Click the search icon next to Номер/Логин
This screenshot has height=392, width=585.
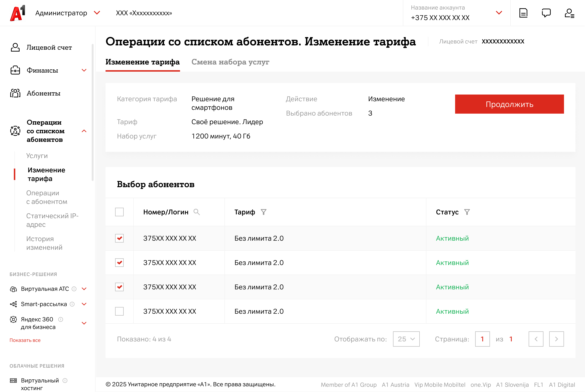click(197, 212)
